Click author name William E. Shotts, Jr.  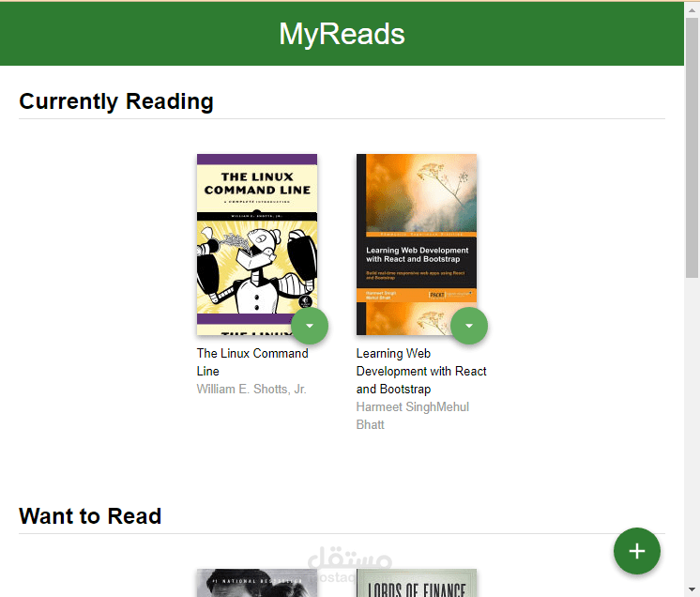click(x=251, y=389)
